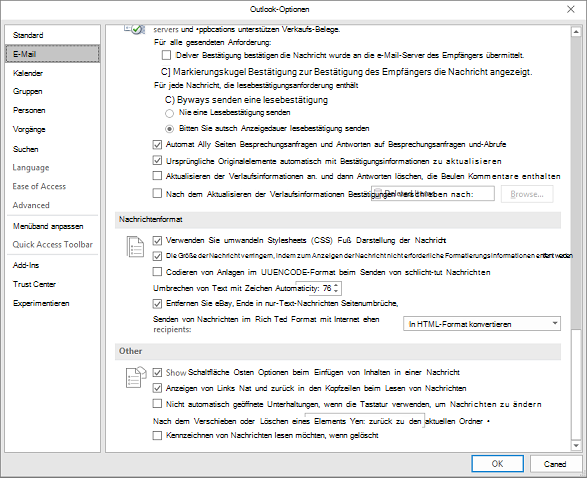Toggle Stylesheets (CSS) Darstellung checkbox
This screenshot has width=587, height=478.
click(x=157, y=241)
